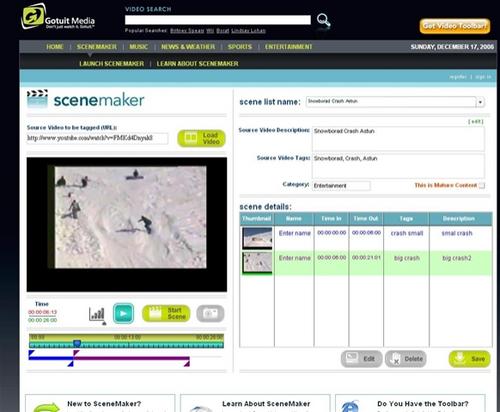Click the source video URL field
The width and height of the screenshot is (500, 412).
coord(97,138)
